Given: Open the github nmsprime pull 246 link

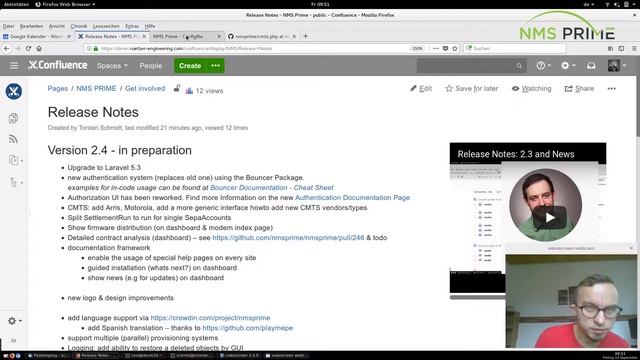Looking at the screenshot, I should (x=288, y=238).
